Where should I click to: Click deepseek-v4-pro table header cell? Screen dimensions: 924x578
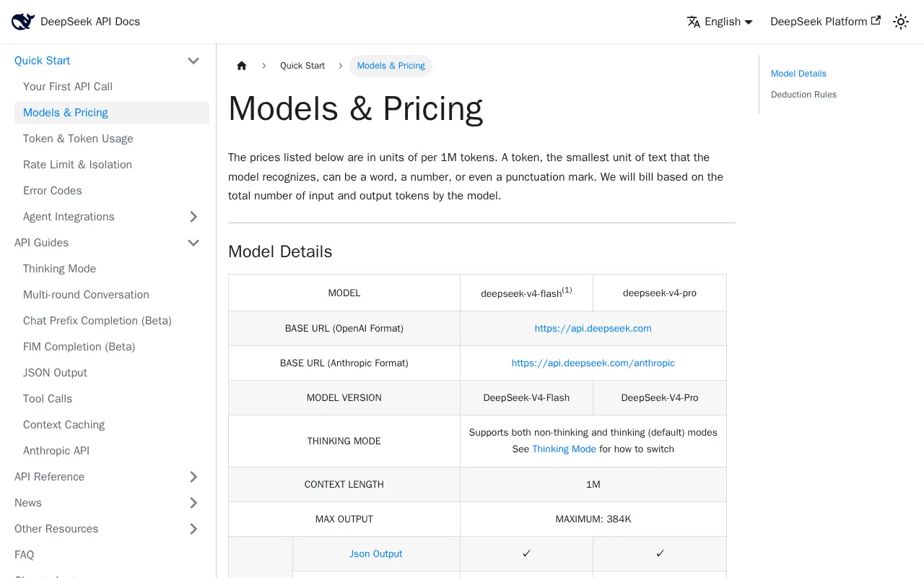point(660,293)
